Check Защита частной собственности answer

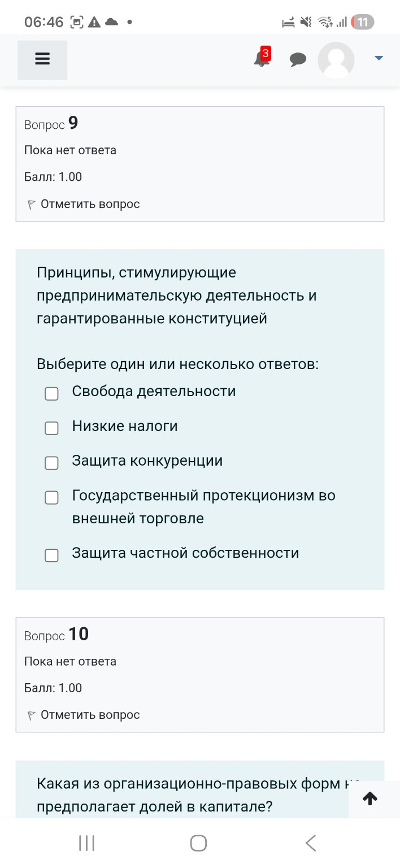click(x=51, y=555)
